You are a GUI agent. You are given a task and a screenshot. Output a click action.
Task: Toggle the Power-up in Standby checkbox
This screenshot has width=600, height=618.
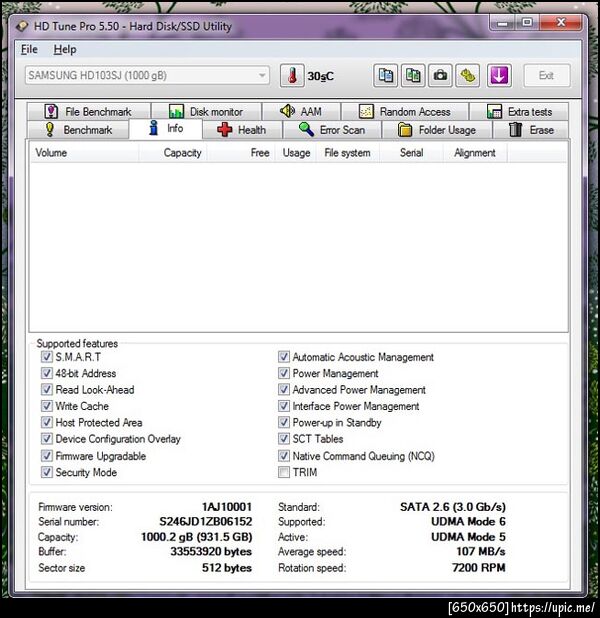[283, 422]
